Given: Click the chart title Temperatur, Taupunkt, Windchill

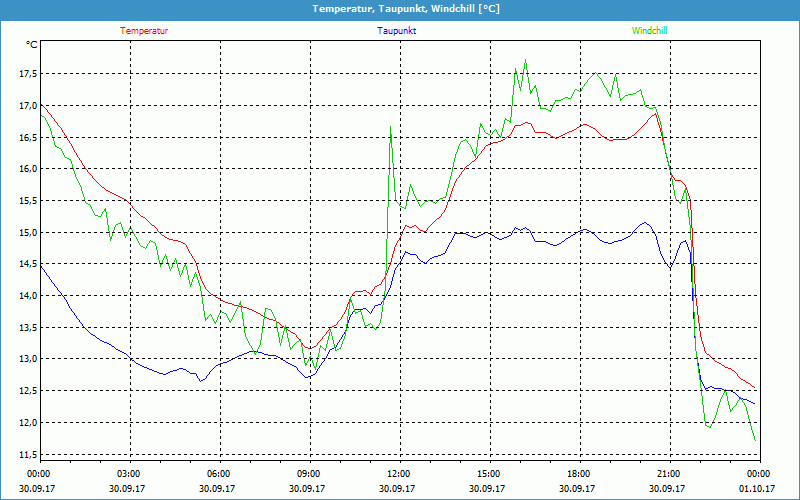Looking at the screenshot, I should point(406,9).
